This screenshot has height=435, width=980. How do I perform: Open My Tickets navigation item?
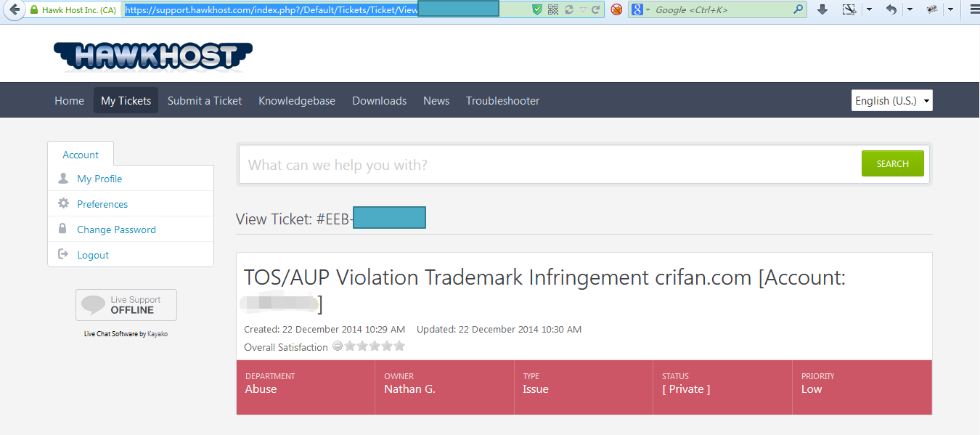point(126,101)
